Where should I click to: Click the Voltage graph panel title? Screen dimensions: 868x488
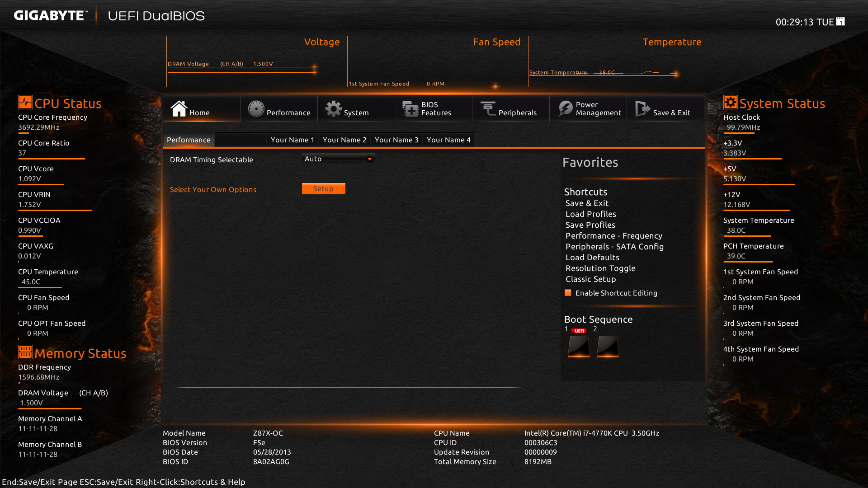click(322, 42)
